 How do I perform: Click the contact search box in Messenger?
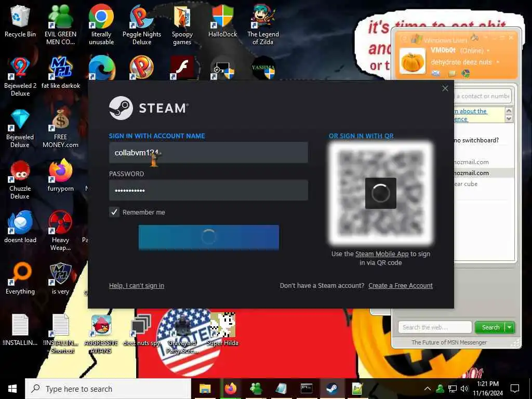click(483, 96)
